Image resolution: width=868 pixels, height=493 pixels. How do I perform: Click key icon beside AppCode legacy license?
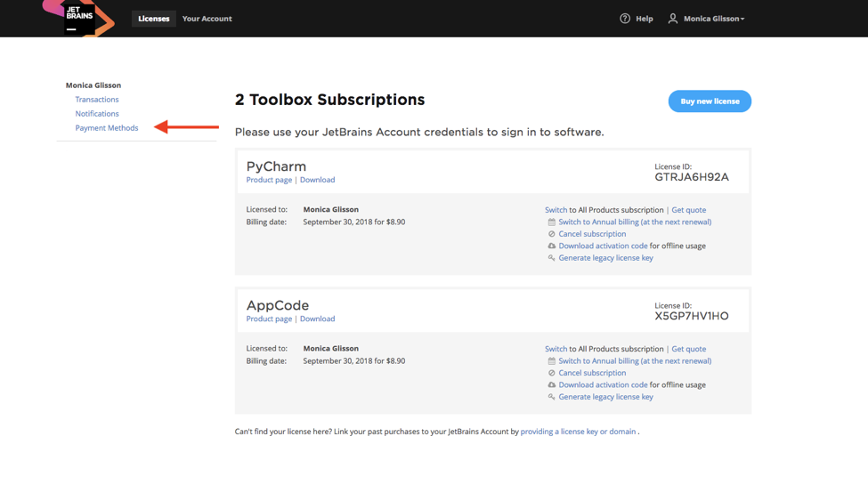551,398
